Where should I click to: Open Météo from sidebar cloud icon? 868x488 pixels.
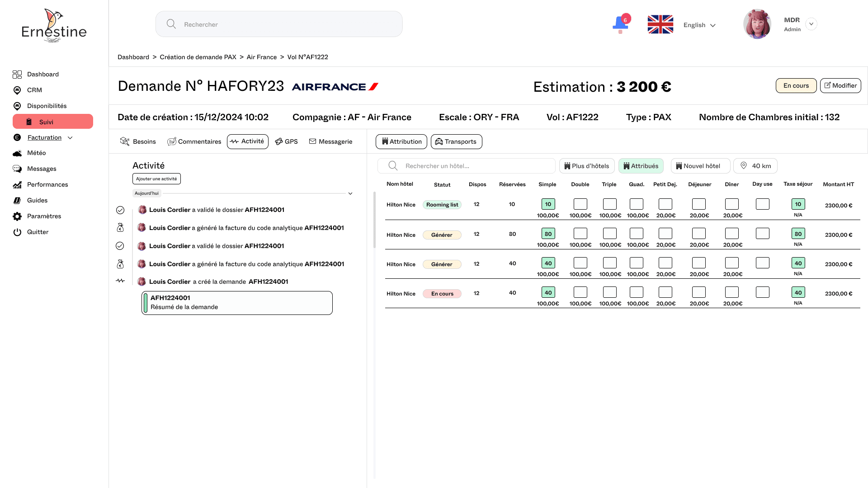17,153
